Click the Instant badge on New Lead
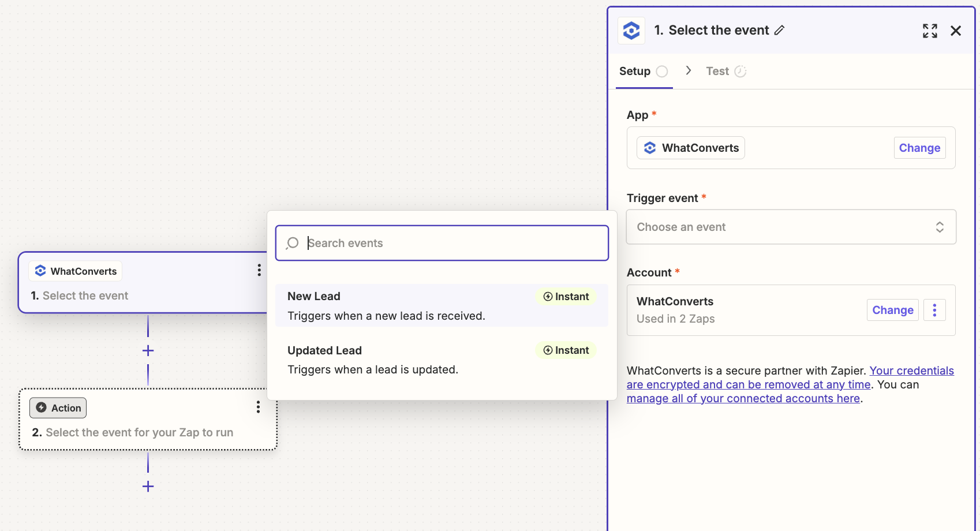This screenshot has height=531, width=980. (566, 297)
